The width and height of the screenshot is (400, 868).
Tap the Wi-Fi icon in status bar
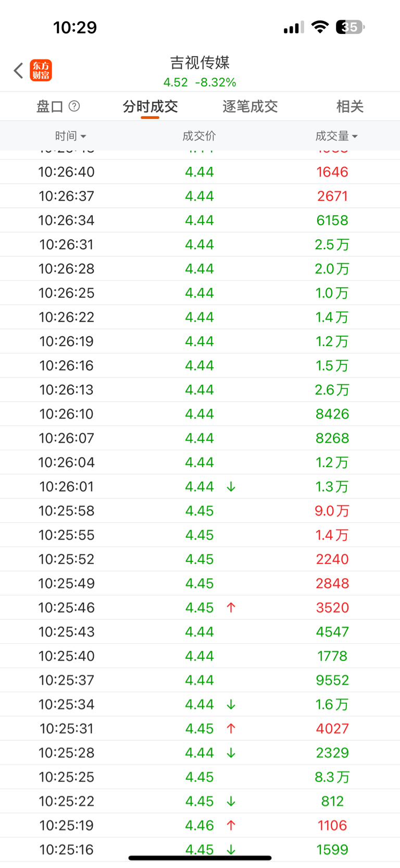(319, 27)
